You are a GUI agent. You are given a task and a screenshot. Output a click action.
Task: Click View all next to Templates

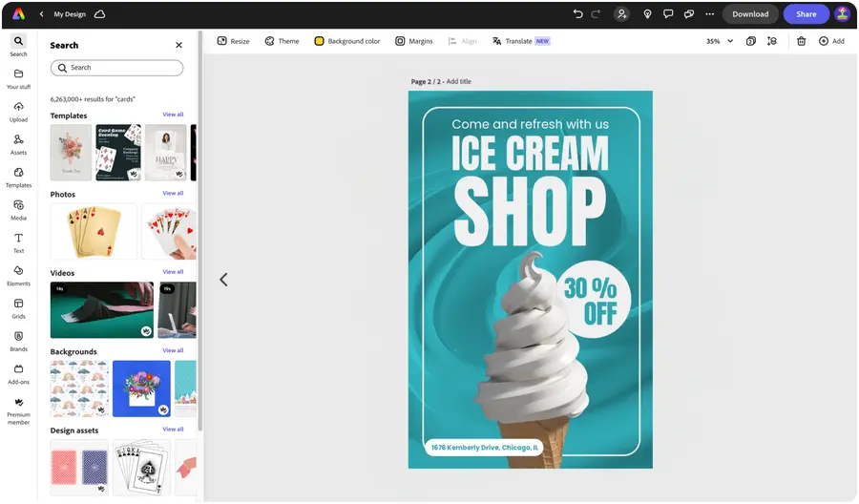click(x=173, y=115)
